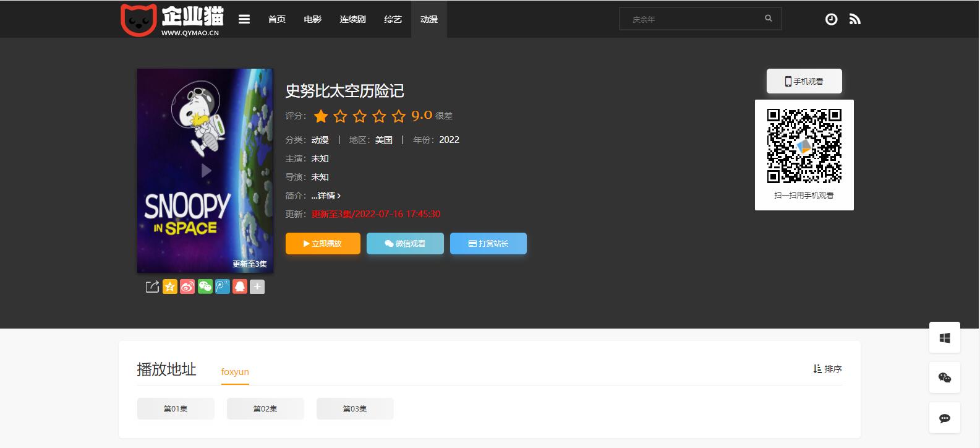Screen dimensions: 980x448
Task: Click the 微信观看 button
Action: tap(405, 244)
